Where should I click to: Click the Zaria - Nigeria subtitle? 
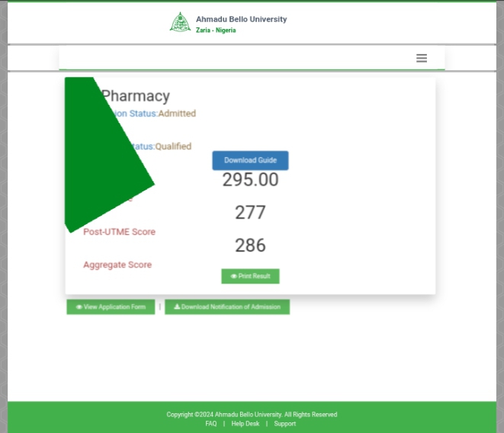click(x=216, y=30)
